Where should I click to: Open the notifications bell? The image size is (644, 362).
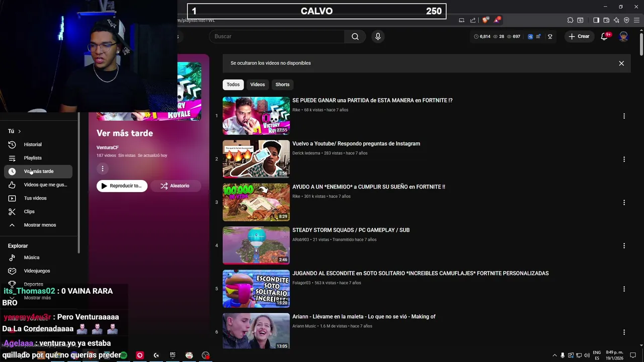pyautogui.click(x=605, y=36)
